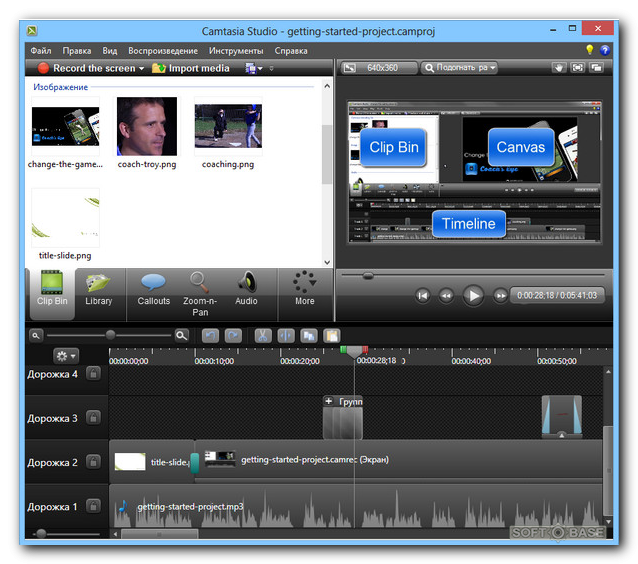
Task: Click the timeline zoom out magnifier
Action: pyautogui.click(x=36, y=336)
